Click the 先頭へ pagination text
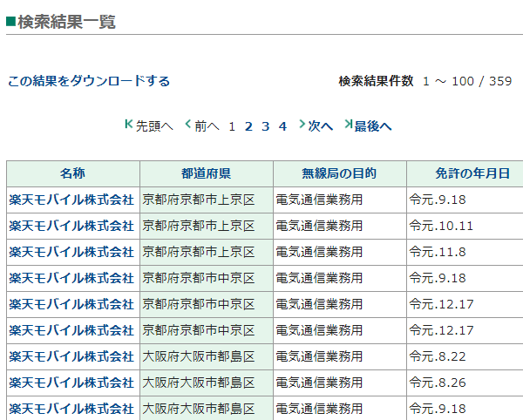 [x=154, y=126]
